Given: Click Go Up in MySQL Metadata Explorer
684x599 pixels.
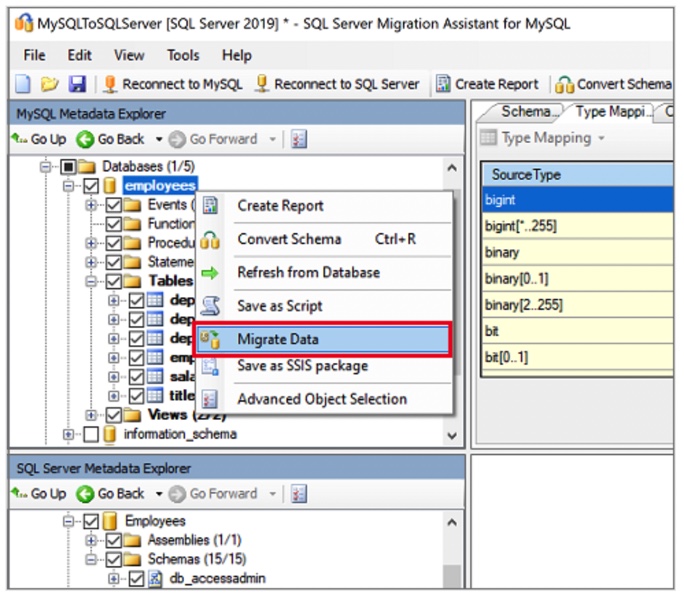Looking at the screenshot, I should [39, 139].
